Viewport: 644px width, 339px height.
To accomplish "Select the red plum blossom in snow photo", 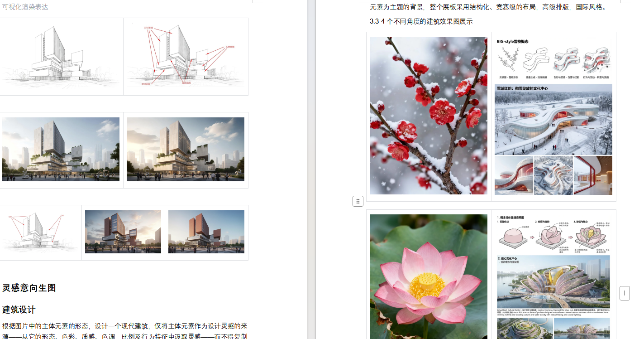I will tap(429, 116).
